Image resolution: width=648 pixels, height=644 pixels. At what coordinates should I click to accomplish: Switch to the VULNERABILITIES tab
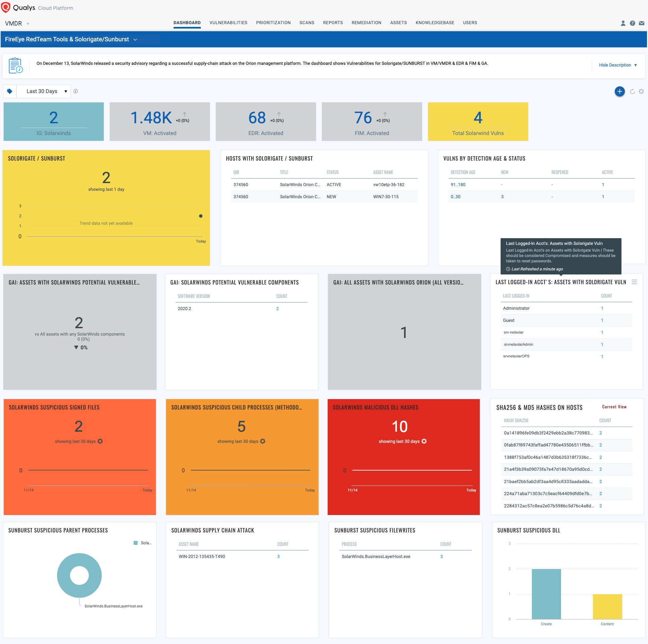point(228,23)
